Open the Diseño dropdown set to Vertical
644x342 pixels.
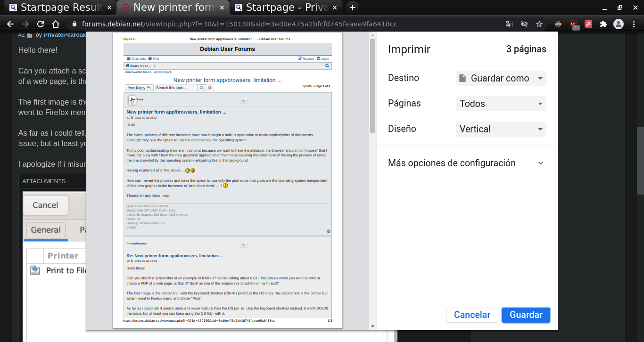pyautogui.click(x=501, y=129)
